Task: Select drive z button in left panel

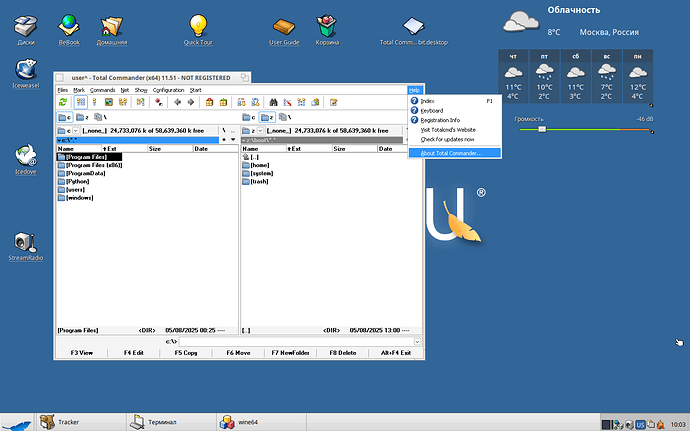Action: click(x=82, y=118)
